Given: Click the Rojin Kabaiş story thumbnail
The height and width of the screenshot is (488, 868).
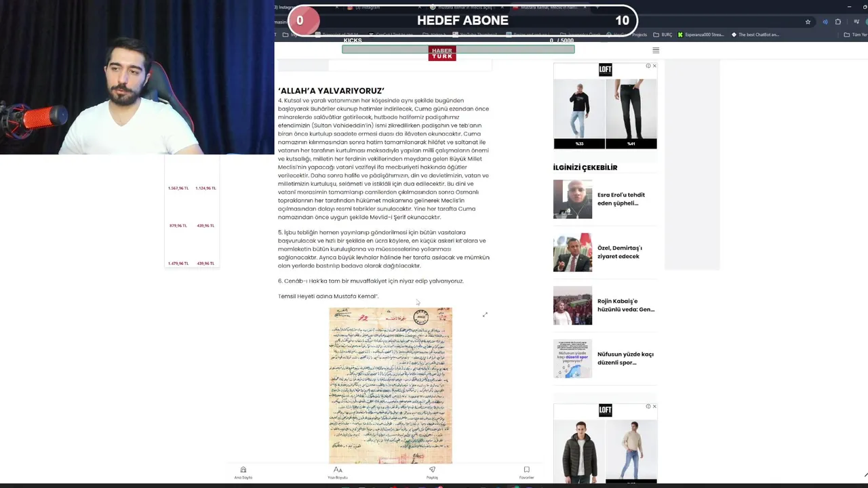Looking at the screenshot, I should [572, 305].
